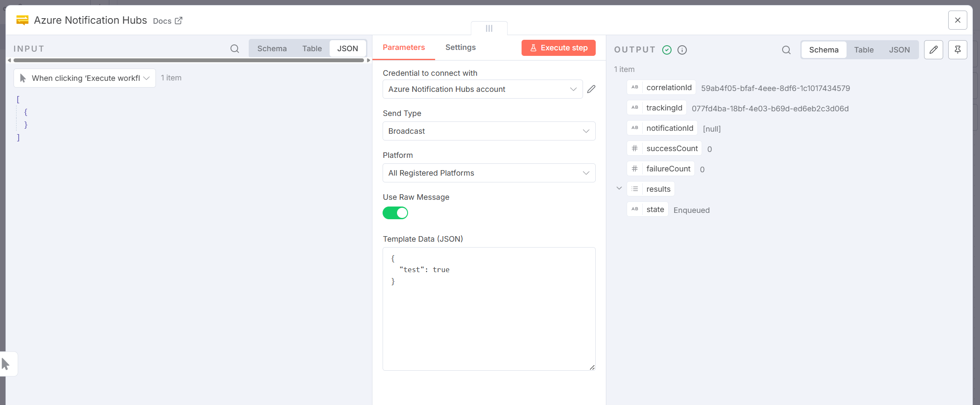
Task: Click the successCount field pill
Action: coord(664,148)
